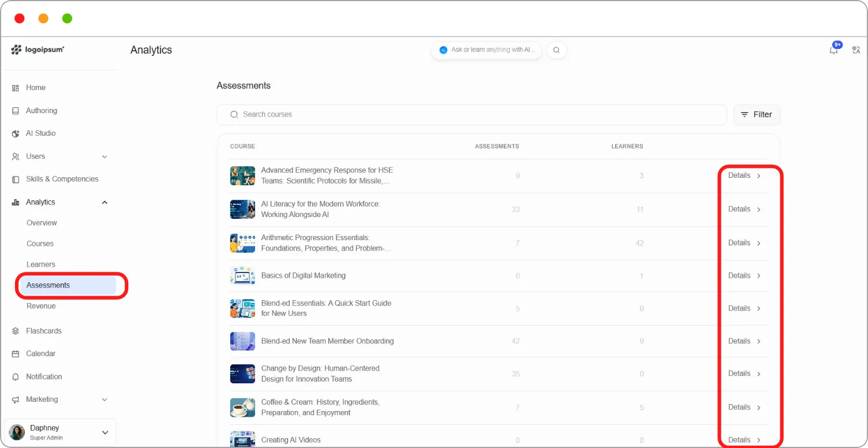868x448 pixels.
Task: Select Revenue under Analytics
Action: [x=41, y=306]
